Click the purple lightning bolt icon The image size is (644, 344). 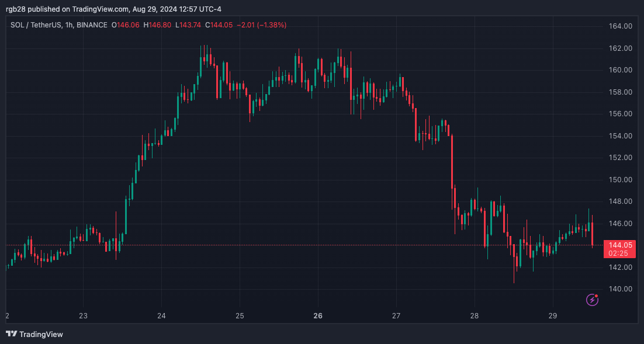pos(592,300)
